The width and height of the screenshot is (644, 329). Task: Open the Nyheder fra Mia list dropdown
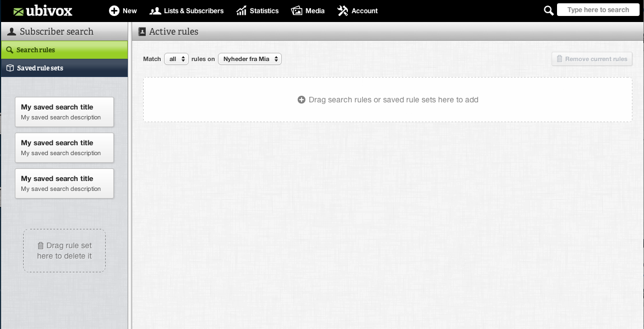point(250,59)
